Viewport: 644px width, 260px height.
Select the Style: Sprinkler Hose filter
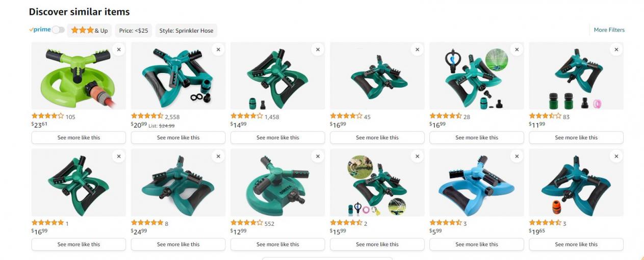186,31
